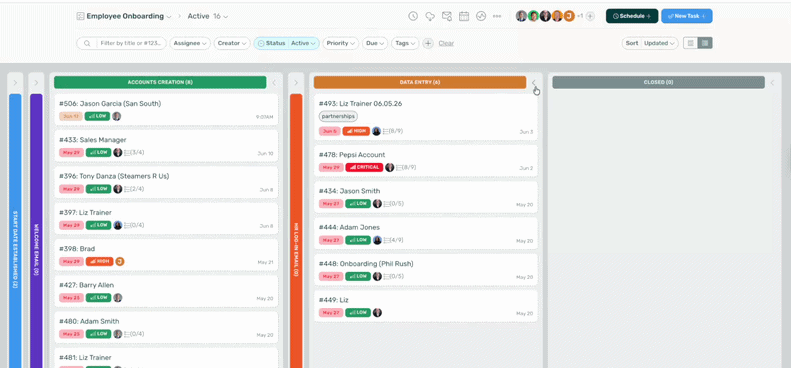Screen dimensions: 791x368
Task: Open card #448: Onboarding (Phil Rush)
Action: click(426, 270)
